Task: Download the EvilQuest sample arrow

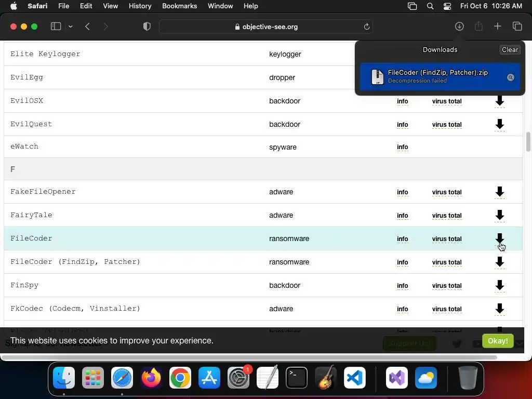Action: click(x=499, y=124)
